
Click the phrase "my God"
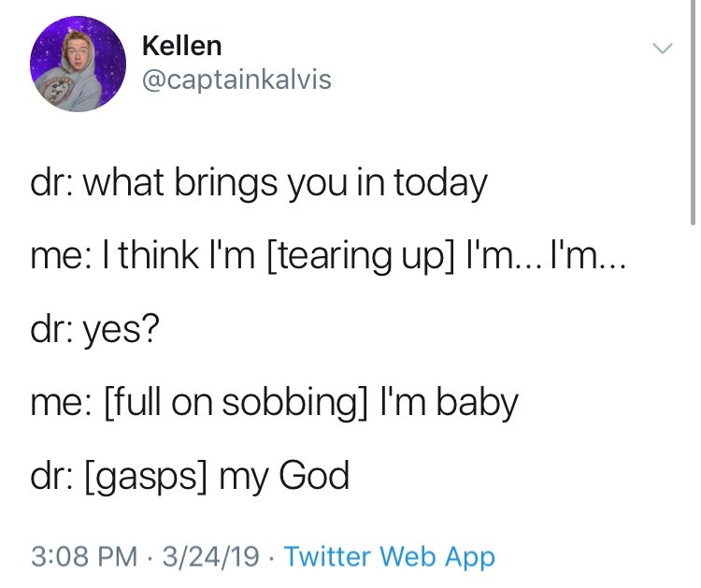click(283, 477)
